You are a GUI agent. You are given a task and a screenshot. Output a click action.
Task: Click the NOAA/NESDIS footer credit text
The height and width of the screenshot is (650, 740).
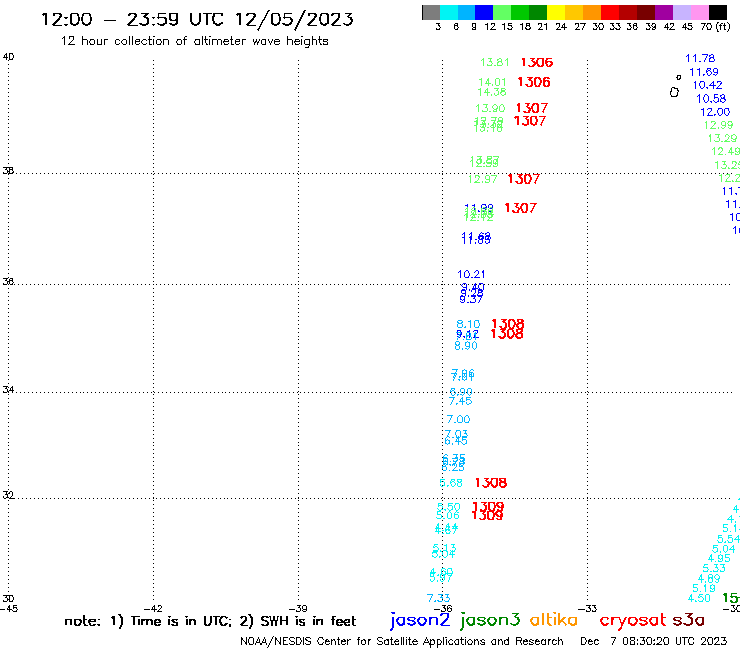[x=402, y=641]
